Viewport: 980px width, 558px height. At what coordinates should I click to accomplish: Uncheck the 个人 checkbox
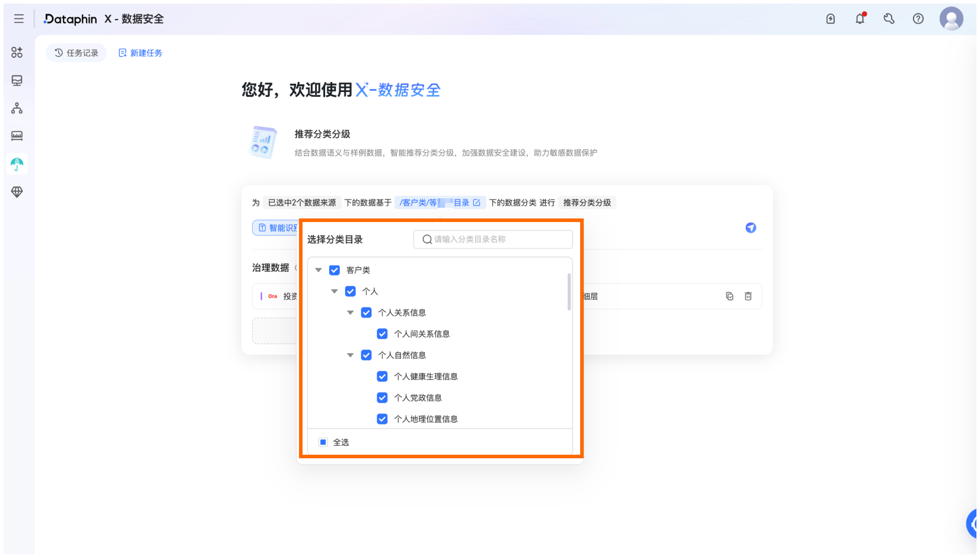pos(351,291)
